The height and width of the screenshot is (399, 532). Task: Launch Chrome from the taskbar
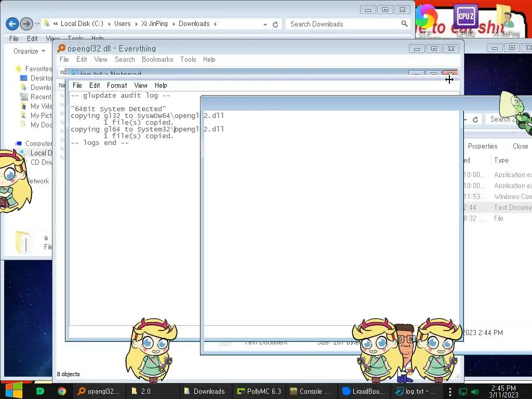click(x=62, y=391)
